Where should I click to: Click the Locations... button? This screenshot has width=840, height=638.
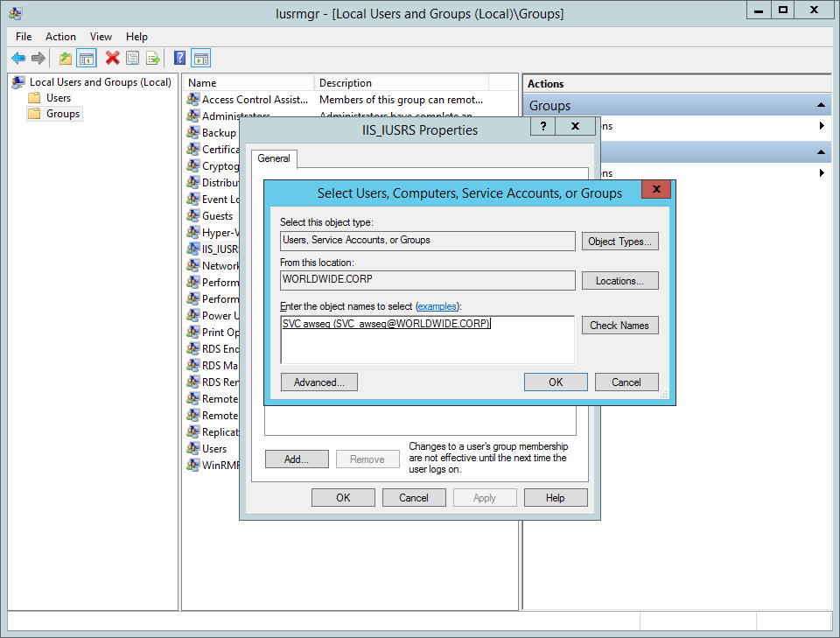pos(619,281)
